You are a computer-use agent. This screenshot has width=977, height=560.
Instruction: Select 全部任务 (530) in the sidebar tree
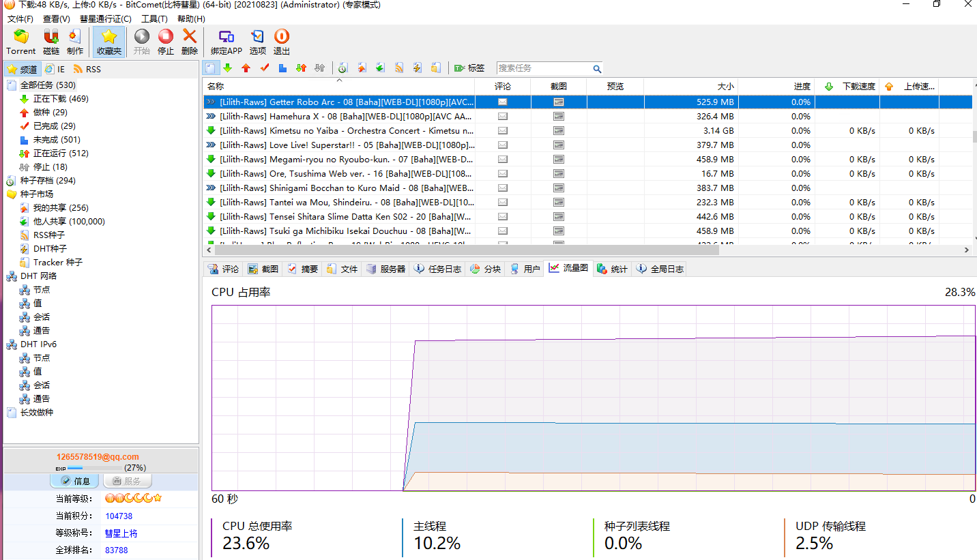(48, 85)
